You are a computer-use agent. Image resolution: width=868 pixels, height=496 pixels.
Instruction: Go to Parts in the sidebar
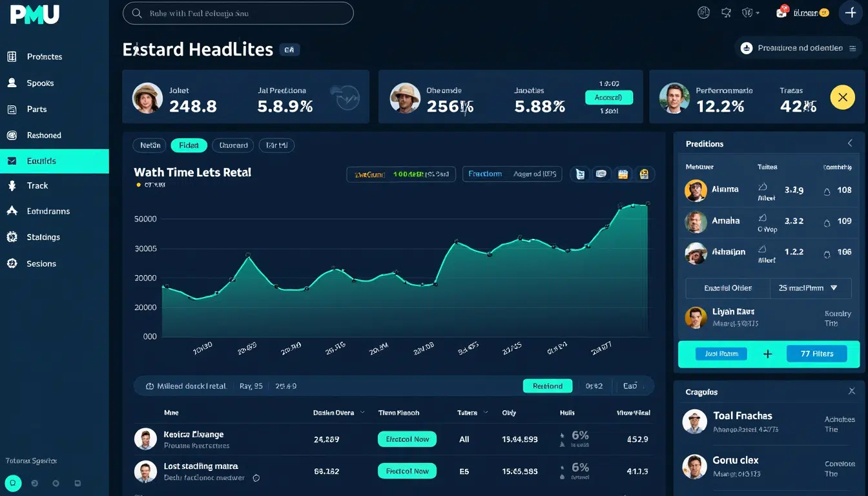click(x=37, y=109)
